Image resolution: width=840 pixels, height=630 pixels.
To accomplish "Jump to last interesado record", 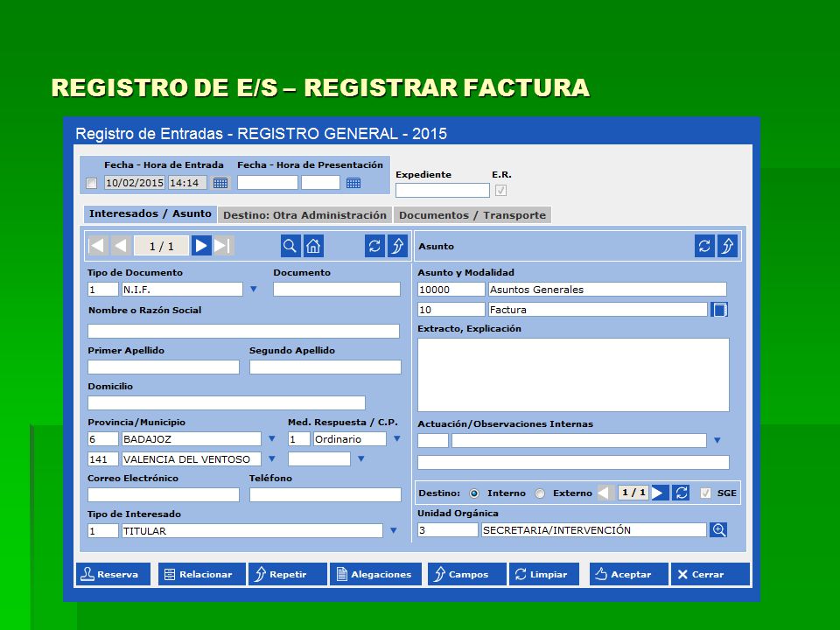I will click(x=223, y=246).
